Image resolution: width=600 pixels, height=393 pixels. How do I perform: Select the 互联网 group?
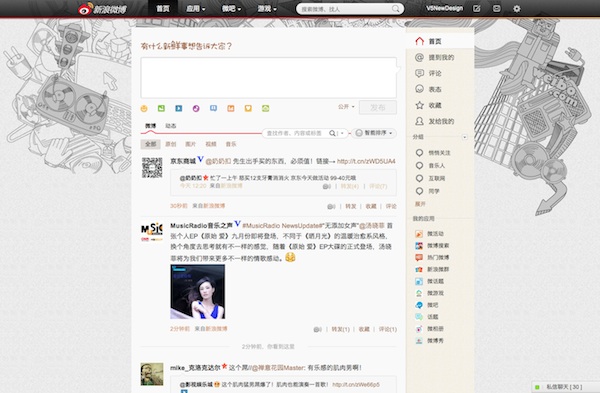pos(436,178)
